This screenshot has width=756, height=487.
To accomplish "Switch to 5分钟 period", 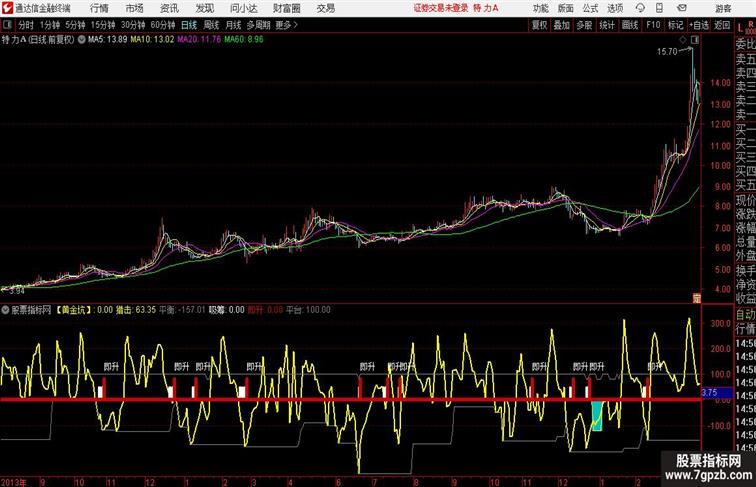I will (75, 25).
